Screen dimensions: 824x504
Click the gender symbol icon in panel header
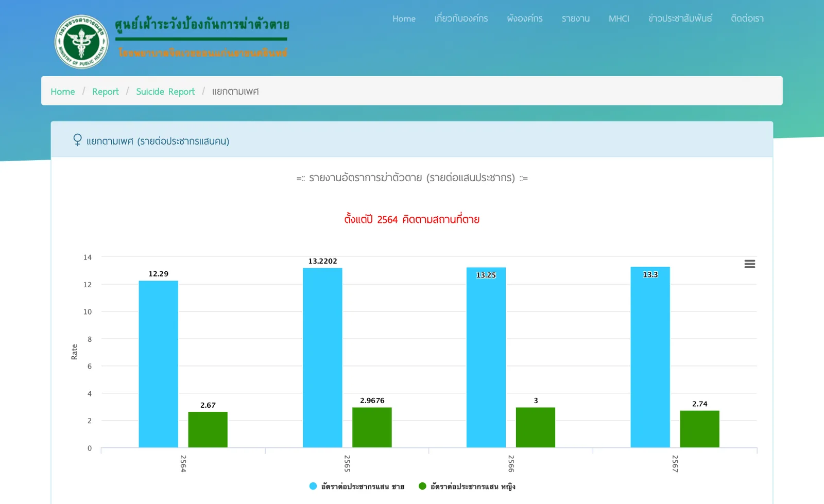pos(77,140)
